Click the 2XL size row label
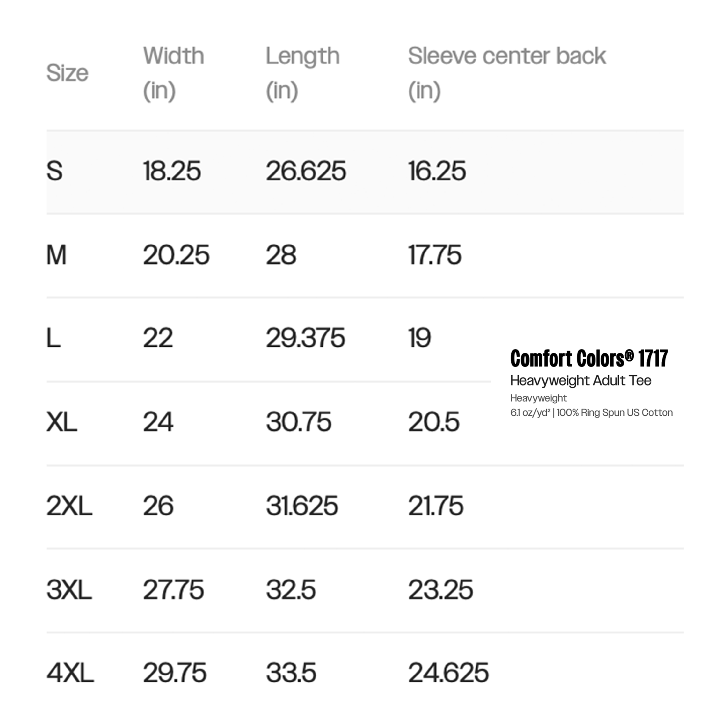 (69, 505)
